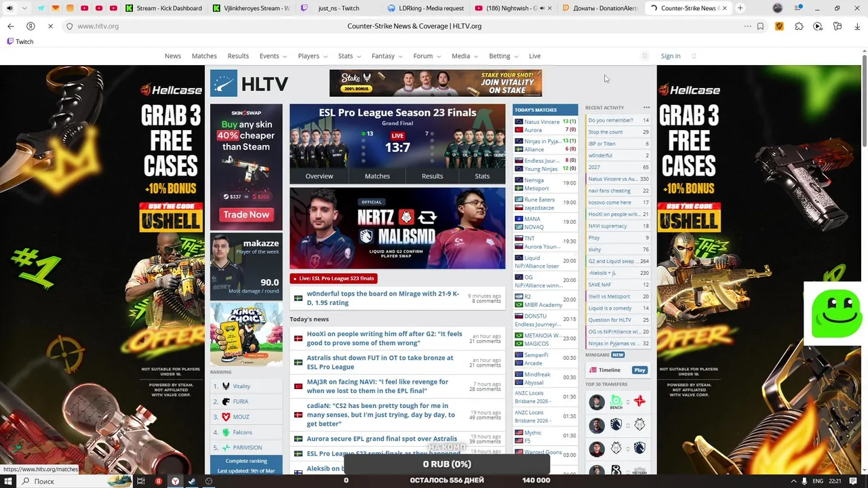The image size is (868, 488).
Task: Open browser downloads icon
Action: click(857, 26)
